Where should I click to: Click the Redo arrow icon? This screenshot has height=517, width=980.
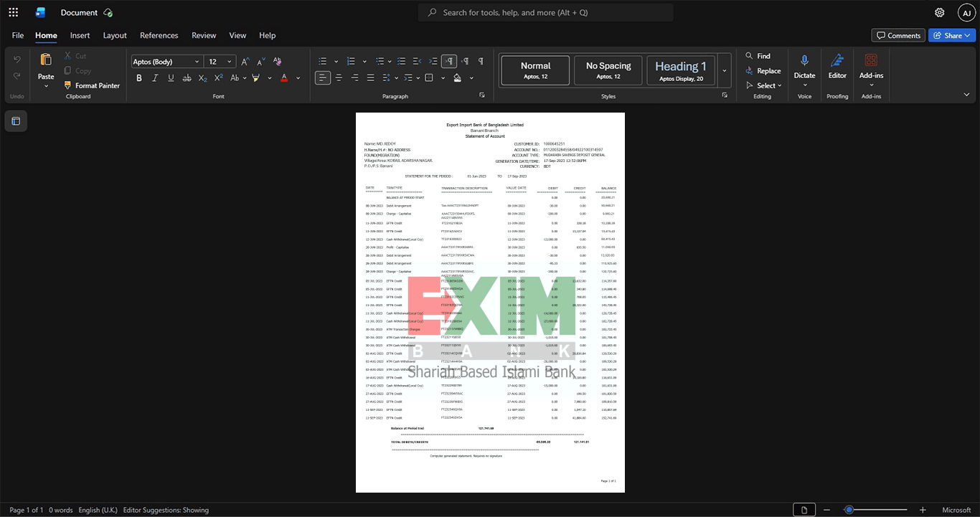[x=17, y=76]
